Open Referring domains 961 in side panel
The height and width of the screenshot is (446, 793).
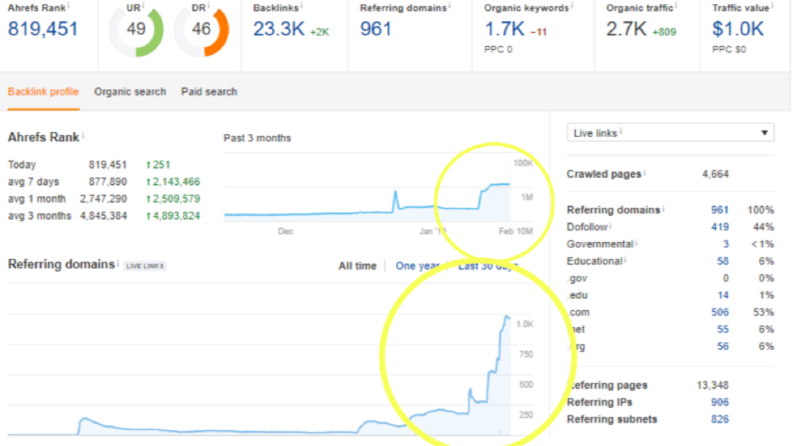point(720,210)
